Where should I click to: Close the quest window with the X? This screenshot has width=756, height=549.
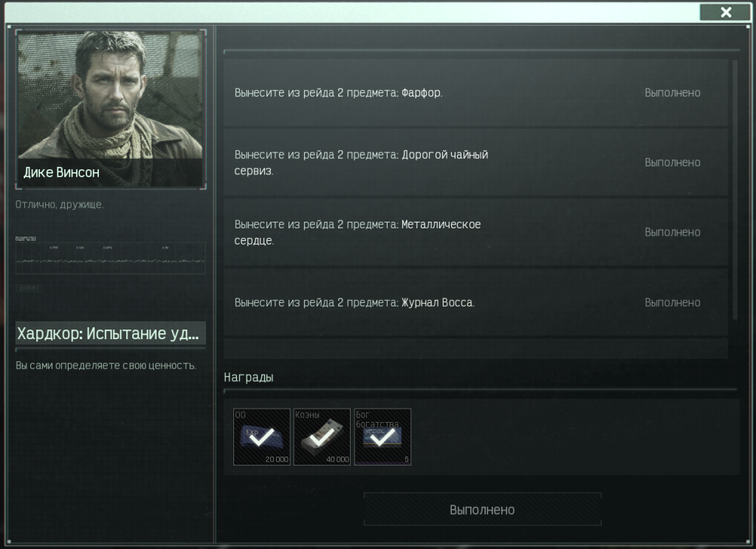point(725,12)
